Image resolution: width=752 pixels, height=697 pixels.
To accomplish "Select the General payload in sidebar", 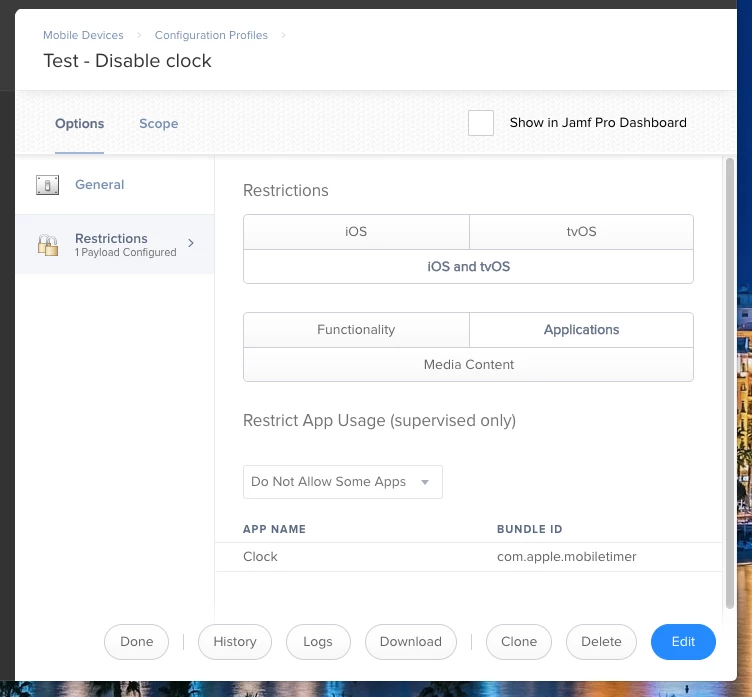I will pyautogui.click(x=115, y=185).
